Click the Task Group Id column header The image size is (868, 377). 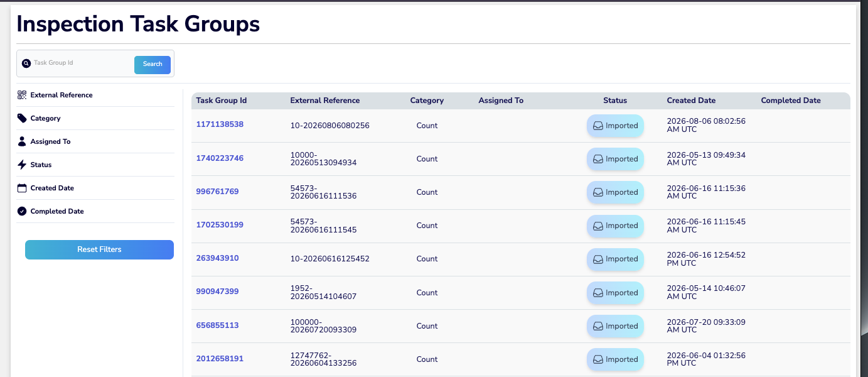(x=222, y=101)
